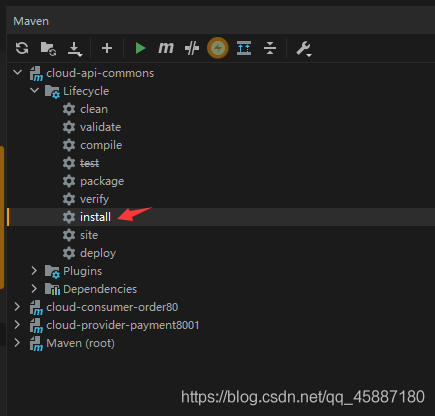Collapse the cloud-api-commons module

tap(18, 72)
